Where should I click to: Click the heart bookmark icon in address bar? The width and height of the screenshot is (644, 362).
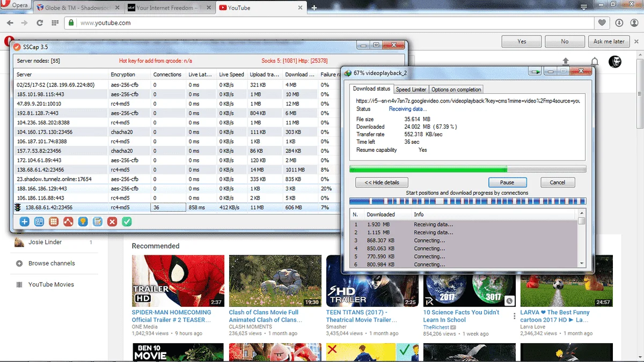602,23
